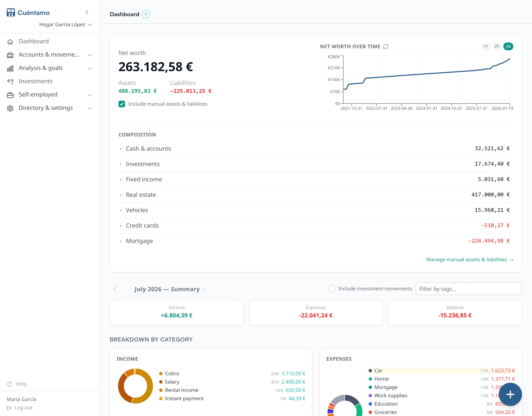Click the Log out arrow icon

pos(9,408)
